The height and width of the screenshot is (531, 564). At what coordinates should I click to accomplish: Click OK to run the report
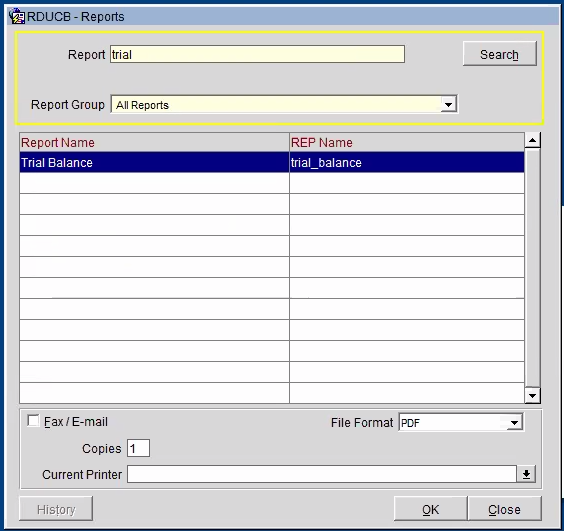tap(431, 509)
